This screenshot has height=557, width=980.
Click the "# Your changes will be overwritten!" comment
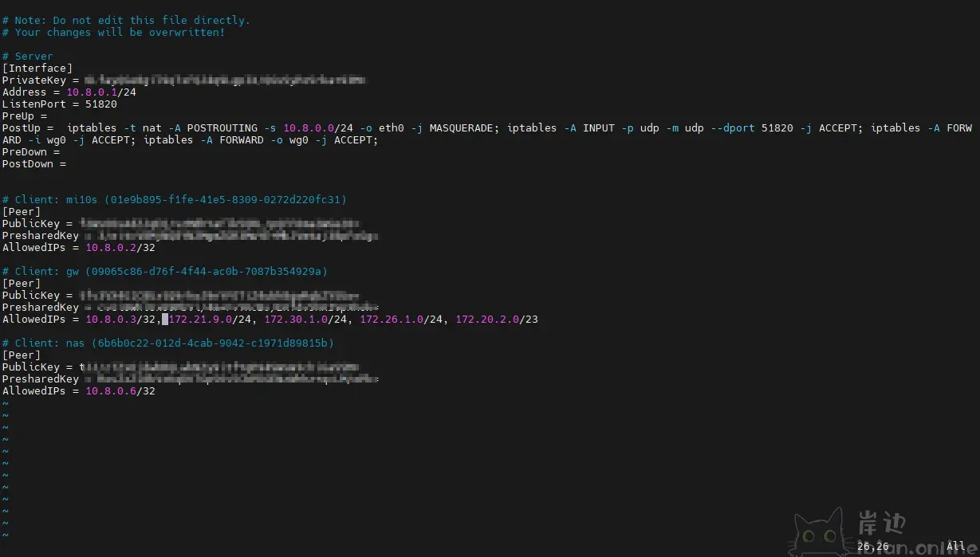click(113, 32)
